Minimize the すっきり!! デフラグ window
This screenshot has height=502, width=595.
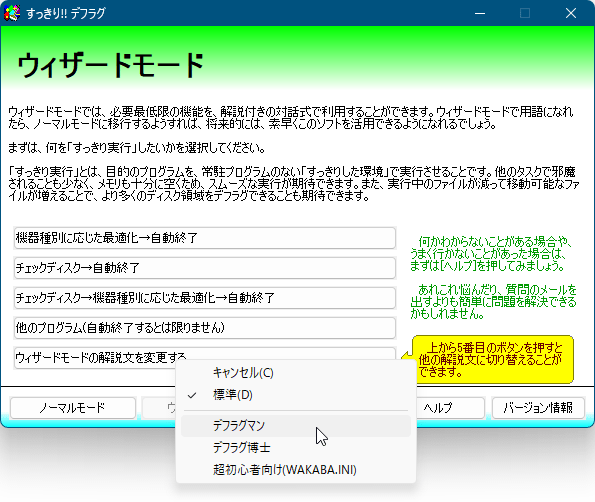pyautogui.click(x=480, y=13)
